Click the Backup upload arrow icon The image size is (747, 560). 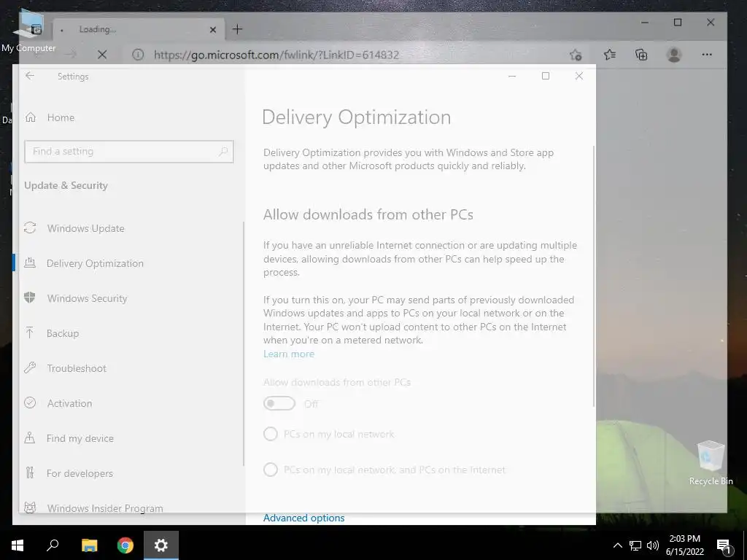tap(29, 332)
